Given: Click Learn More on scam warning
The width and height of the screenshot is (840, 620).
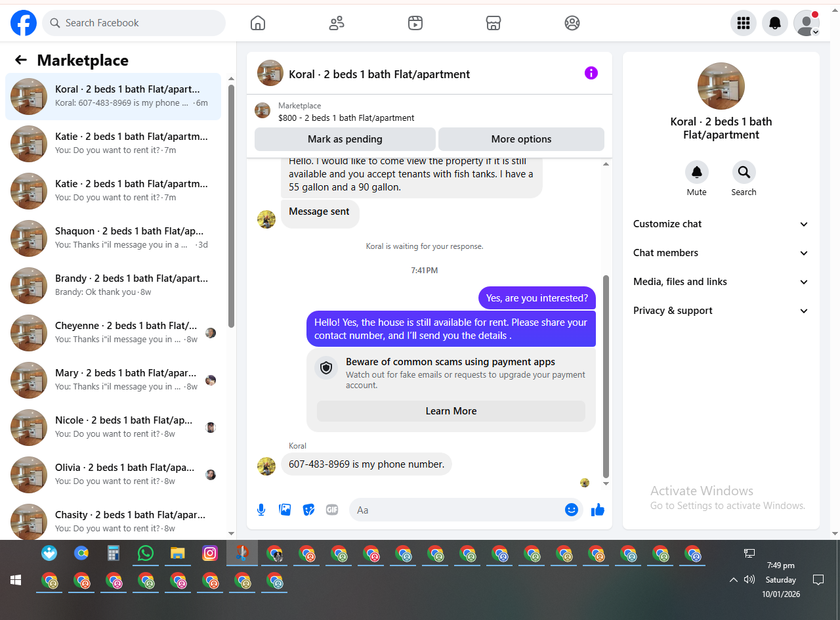Looking at the screenshot, I should point(451,411).
